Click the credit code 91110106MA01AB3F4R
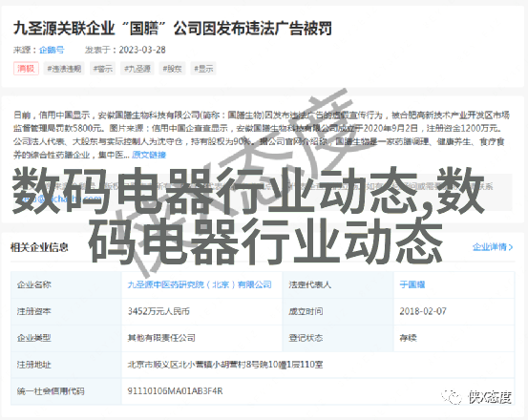 (x=175, y=391)
